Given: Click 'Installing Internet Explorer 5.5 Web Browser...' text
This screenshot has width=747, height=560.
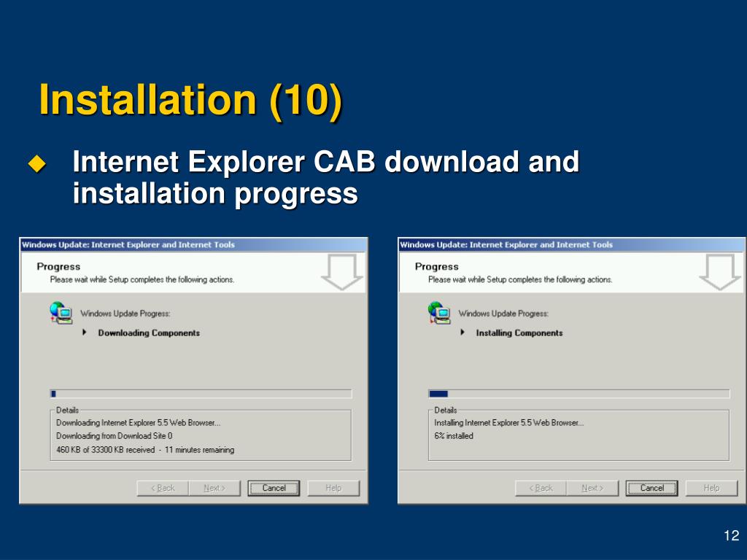Looking at the screenshot, I should [508, 422].
